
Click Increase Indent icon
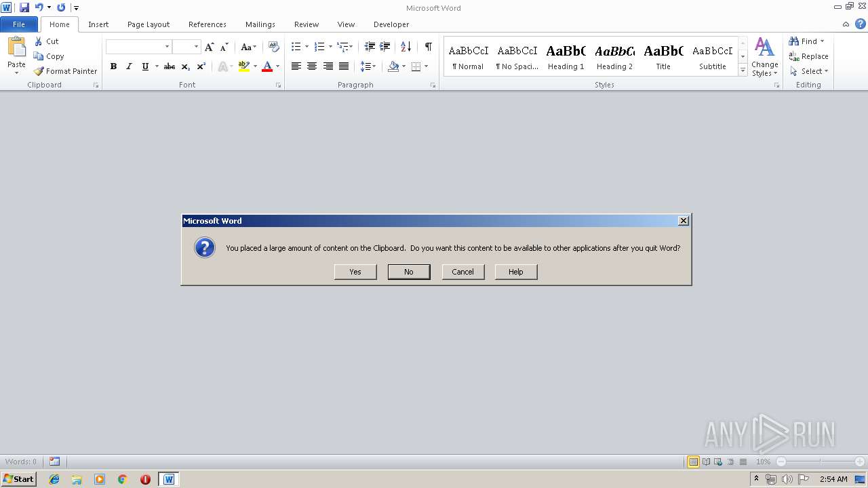384,47
